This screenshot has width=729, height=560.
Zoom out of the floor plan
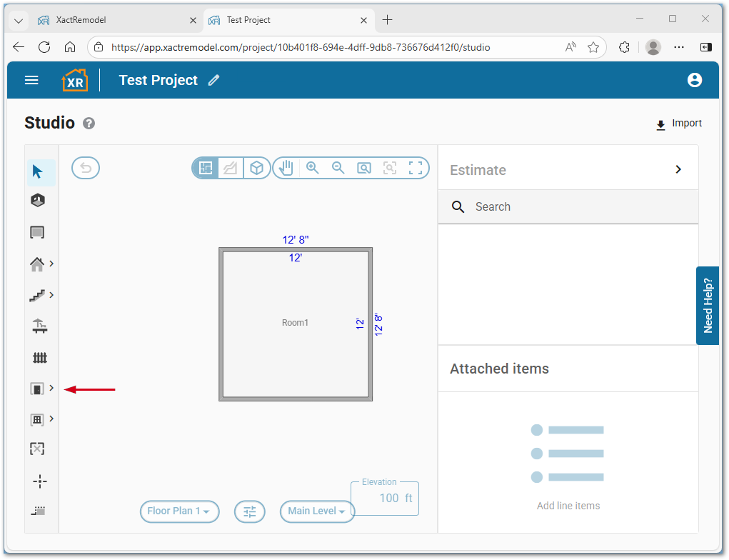click(x=338, y=168)
